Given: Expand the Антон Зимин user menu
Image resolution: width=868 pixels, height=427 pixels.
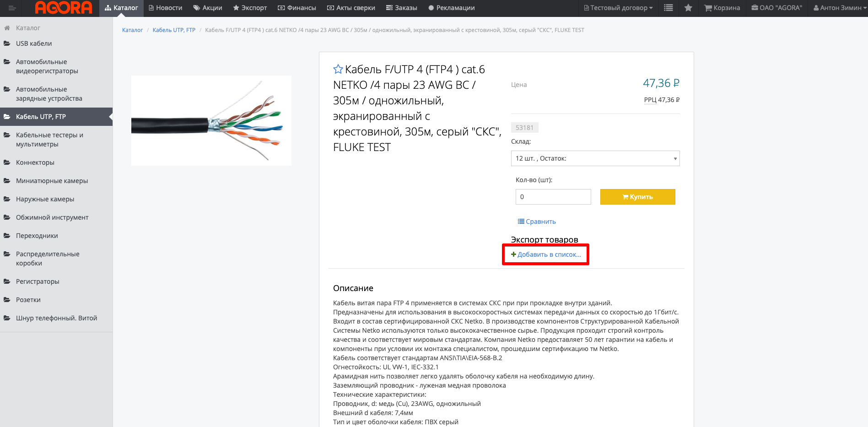Looking at the screenshot, I should (x=840, y=8).
